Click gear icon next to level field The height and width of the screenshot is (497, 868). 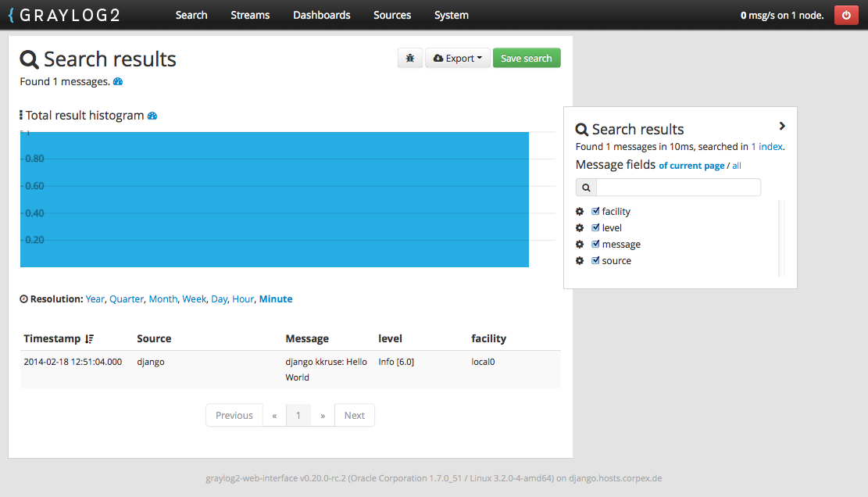[x=580, y=228]
